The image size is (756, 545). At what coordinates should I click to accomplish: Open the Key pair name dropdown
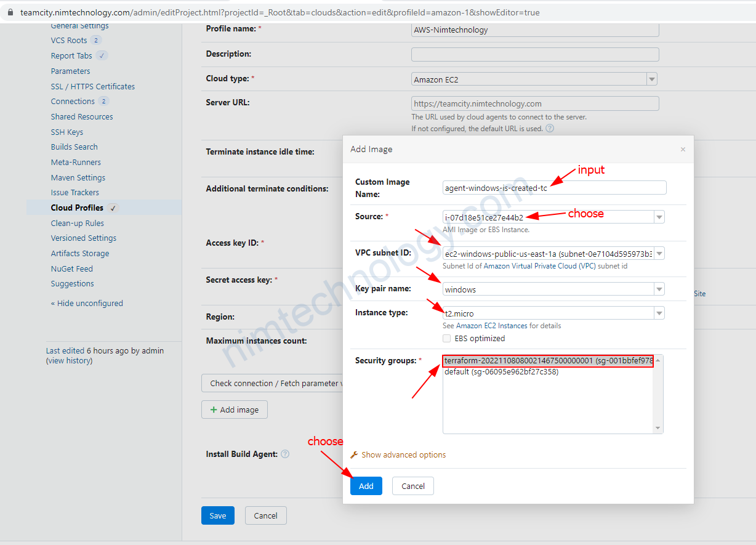[x=659, y=289]
